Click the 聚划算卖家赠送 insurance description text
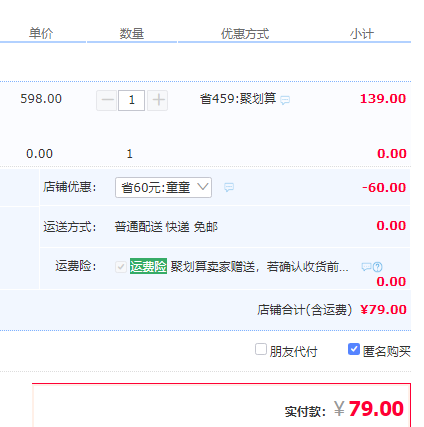 [260, 267]
